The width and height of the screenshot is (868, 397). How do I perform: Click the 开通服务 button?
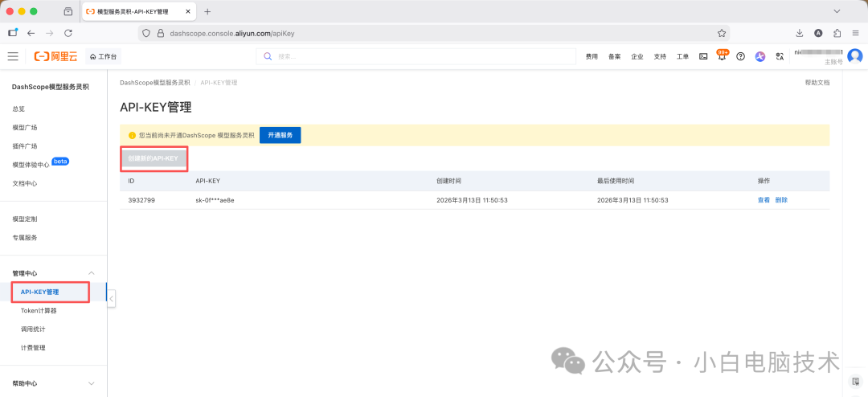tap(280, 135)
